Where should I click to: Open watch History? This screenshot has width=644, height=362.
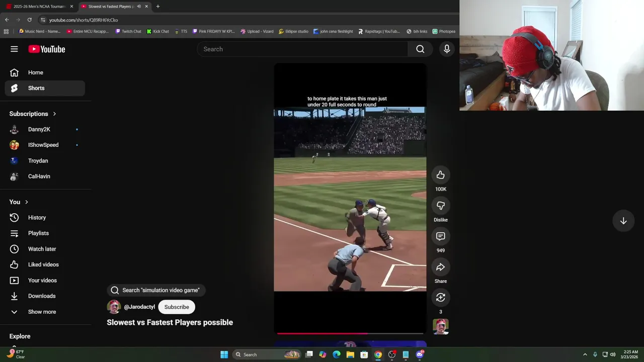45,218
